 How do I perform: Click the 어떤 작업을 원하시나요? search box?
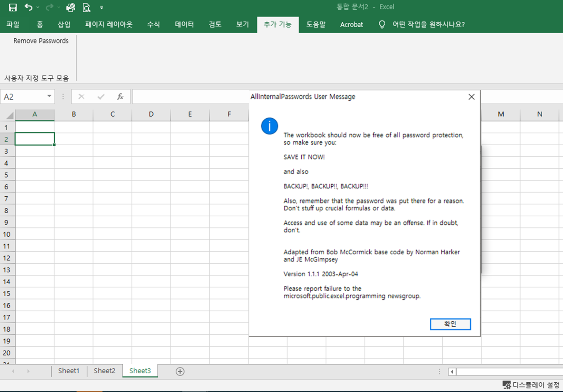(x=428, y=24)
